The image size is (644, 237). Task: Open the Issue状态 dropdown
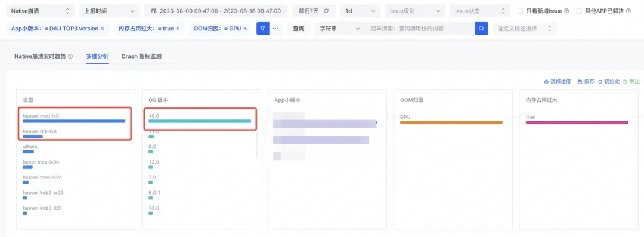(x=480, y=11)
